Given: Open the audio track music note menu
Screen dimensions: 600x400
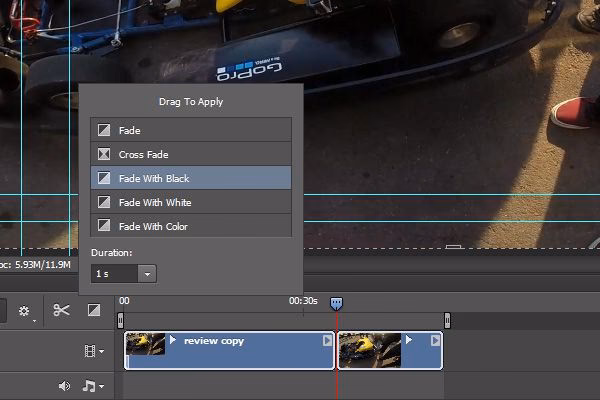Looking at the screenshot, I should [x=92, y=385].
